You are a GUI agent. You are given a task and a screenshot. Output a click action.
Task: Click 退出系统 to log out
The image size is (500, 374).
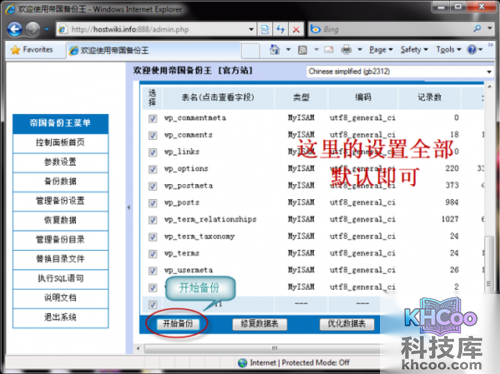click(60, 317)
